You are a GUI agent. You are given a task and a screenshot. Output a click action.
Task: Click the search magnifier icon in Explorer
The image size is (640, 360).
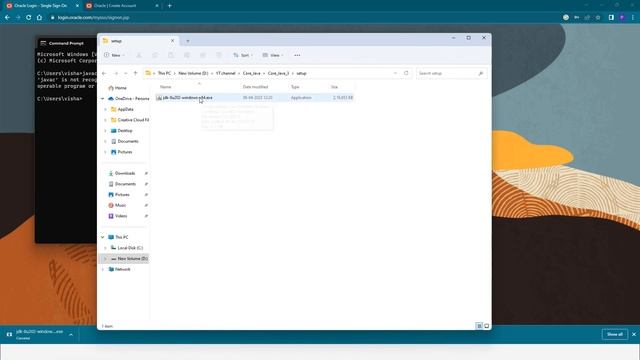point(480,73)
